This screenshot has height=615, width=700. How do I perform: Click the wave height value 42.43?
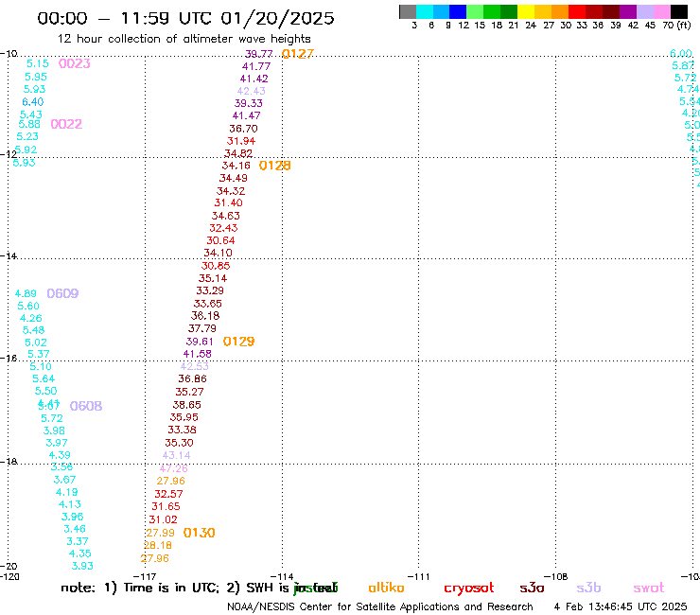tap(252, 91)
